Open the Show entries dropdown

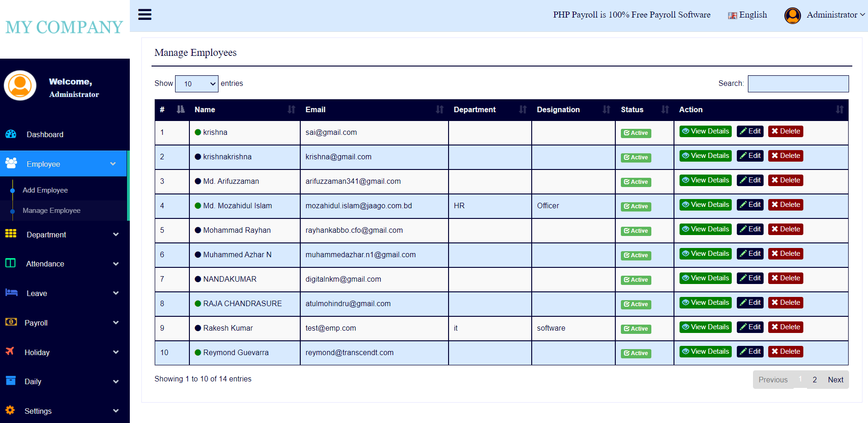coord(197,84)
